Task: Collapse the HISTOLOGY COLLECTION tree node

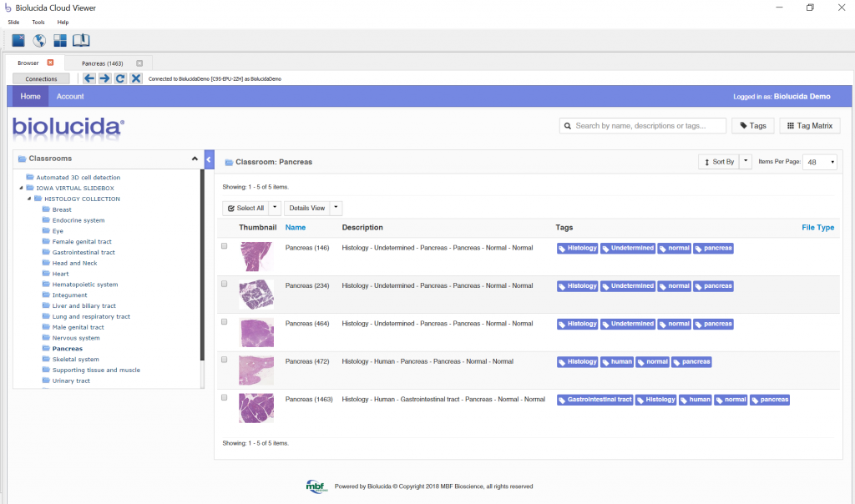Action: pos(29,199)
